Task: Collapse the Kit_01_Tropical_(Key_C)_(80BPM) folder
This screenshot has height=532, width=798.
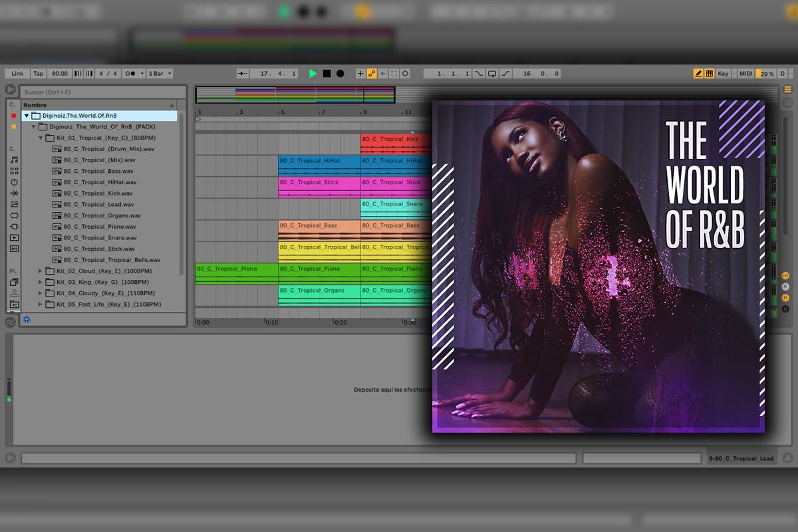Action: click(x=41, y=138)
